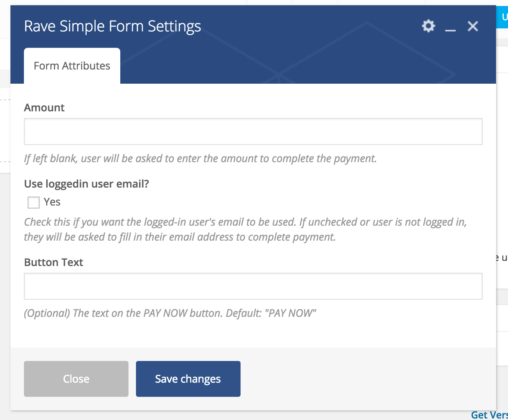Open the settings gear icon in dialog header
The image size is (508, 420).
click(x=428, y=26)
